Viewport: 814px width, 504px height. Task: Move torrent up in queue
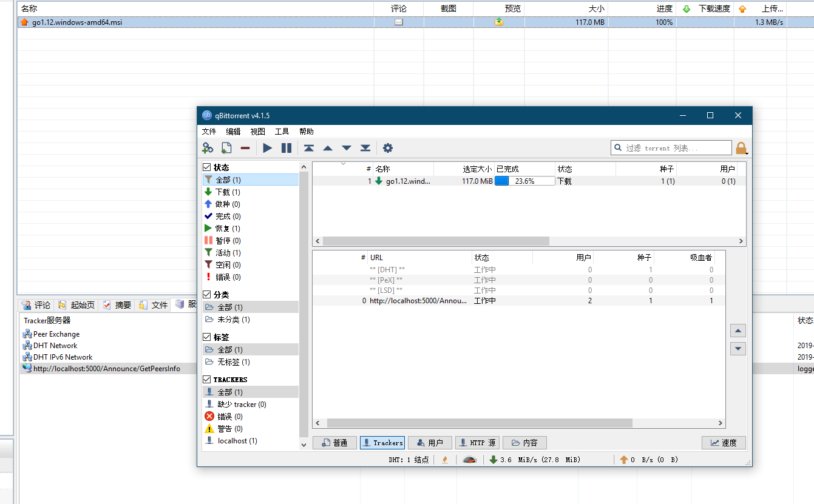pos(328,148)
